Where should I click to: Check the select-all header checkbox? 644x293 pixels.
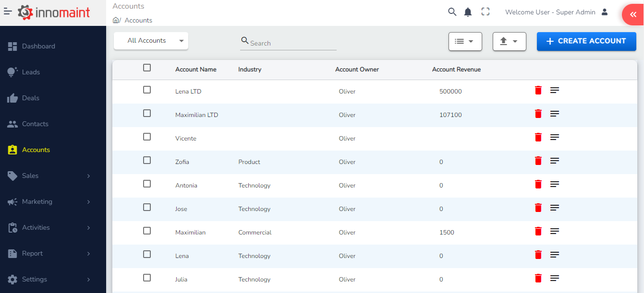pyautogui.click(x=147, y=68)
